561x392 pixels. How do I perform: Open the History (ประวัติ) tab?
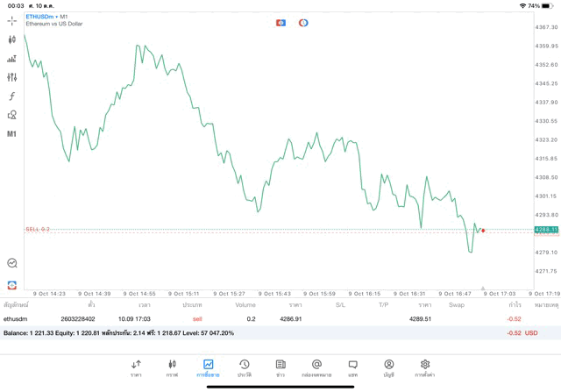click(x=245, y=367)
